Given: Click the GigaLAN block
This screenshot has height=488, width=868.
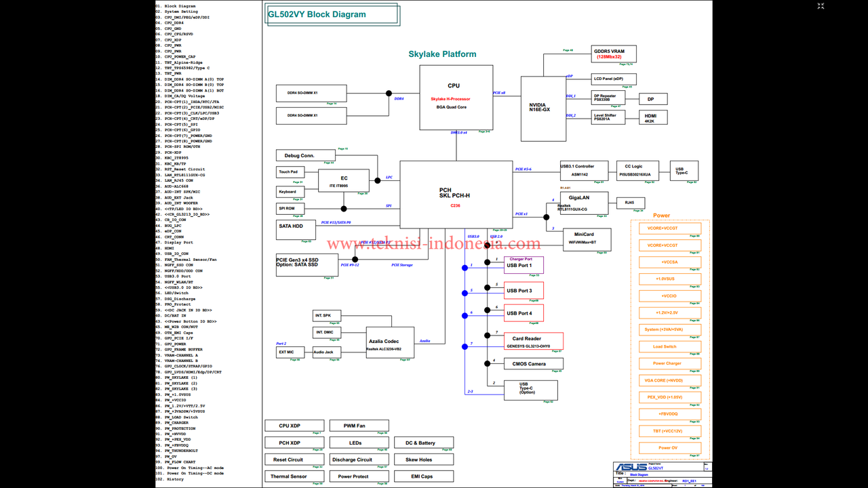Looking at the screenshot, I should click(584, 203).
